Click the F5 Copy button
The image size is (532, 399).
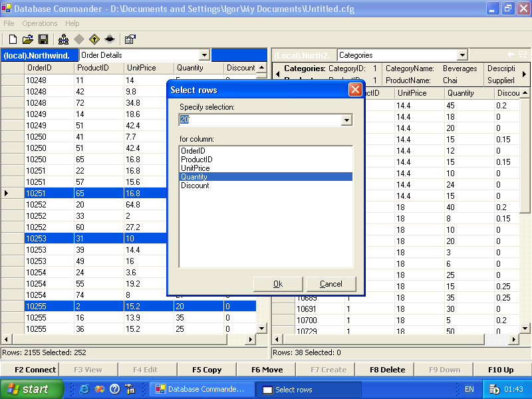point(207,370)
